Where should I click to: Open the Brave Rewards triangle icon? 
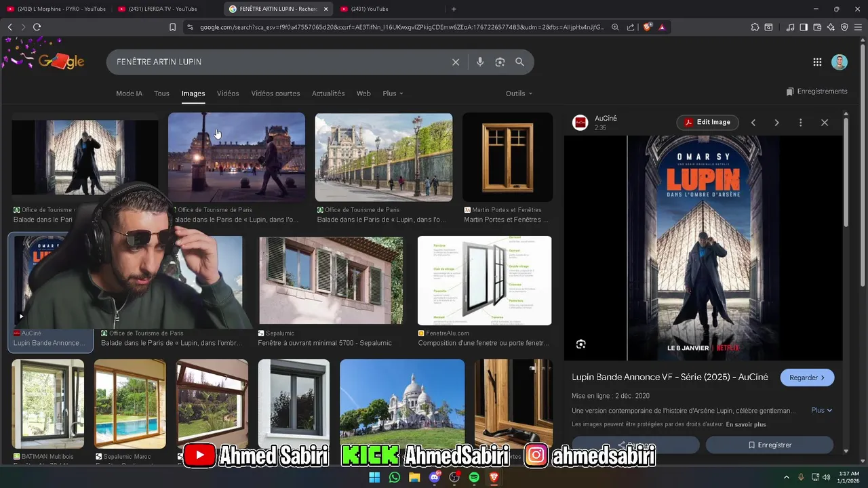[x=662, y=27]
